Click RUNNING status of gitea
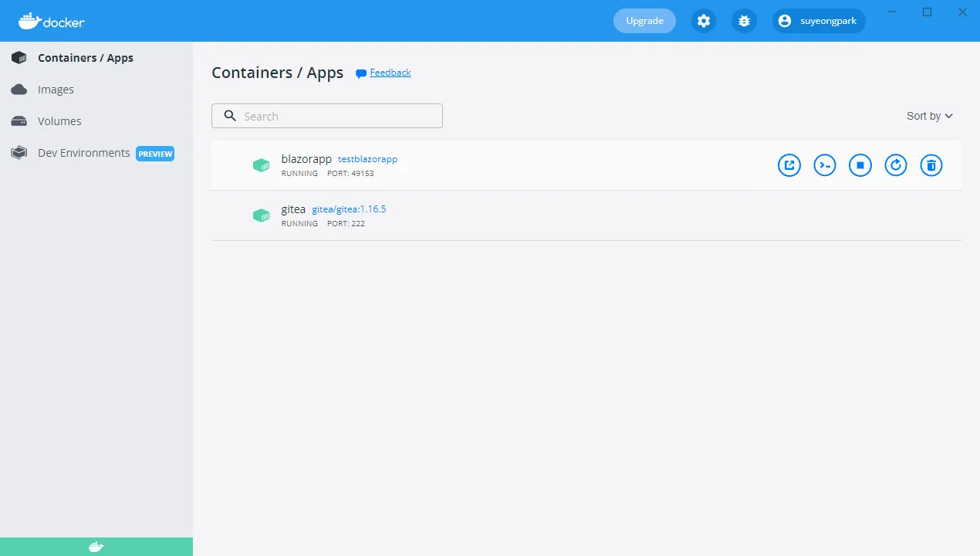The height and width of the screenshot is (556, 980). pos(299,224)
